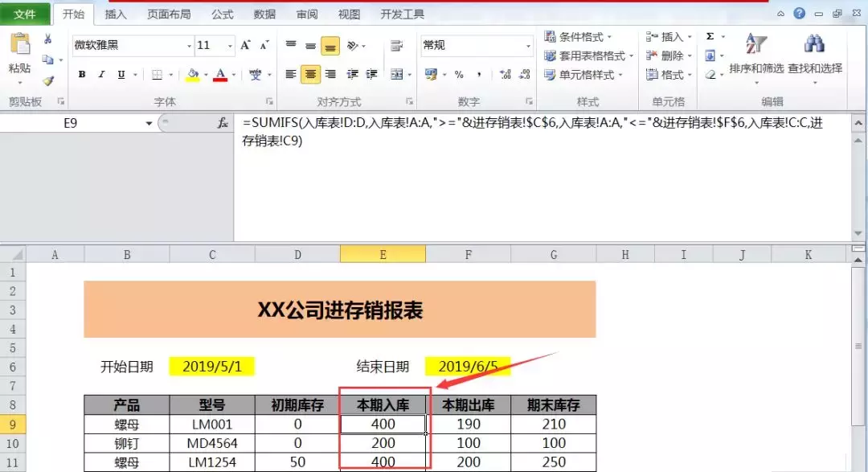Expand the font size 11 dropdown
Image resolution: width=868 pixels, height=472 pixels.
[214, 47]
